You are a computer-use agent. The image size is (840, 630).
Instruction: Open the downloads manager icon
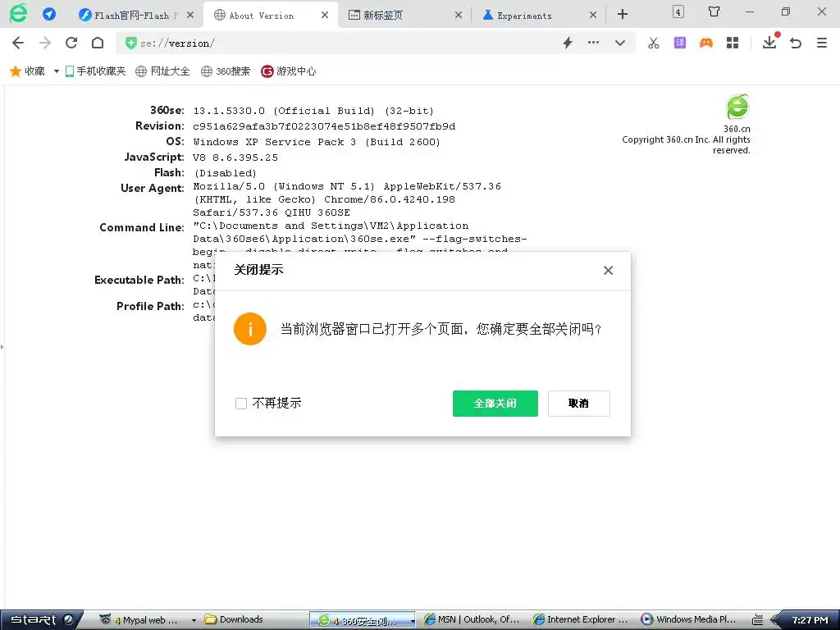769,42
